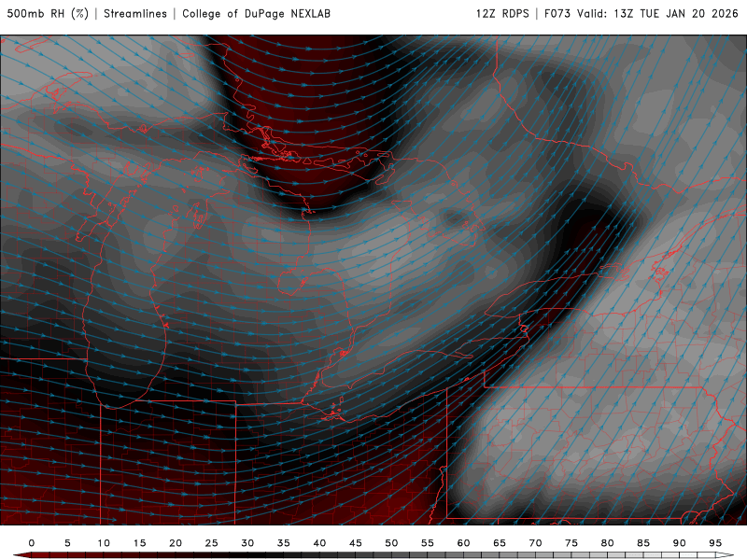The image size is (747, 560).
Task: Click the colorbar label "90"
Action: pos(680,543)
